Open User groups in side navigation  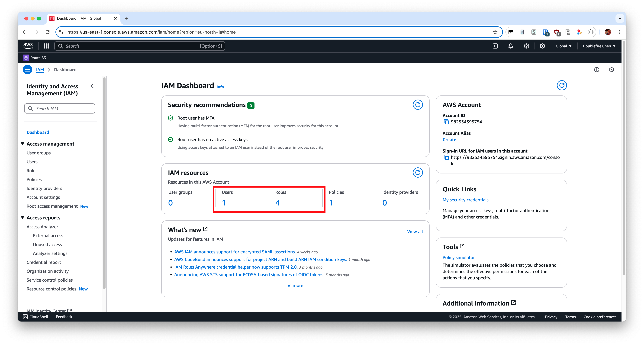point(39,153)
